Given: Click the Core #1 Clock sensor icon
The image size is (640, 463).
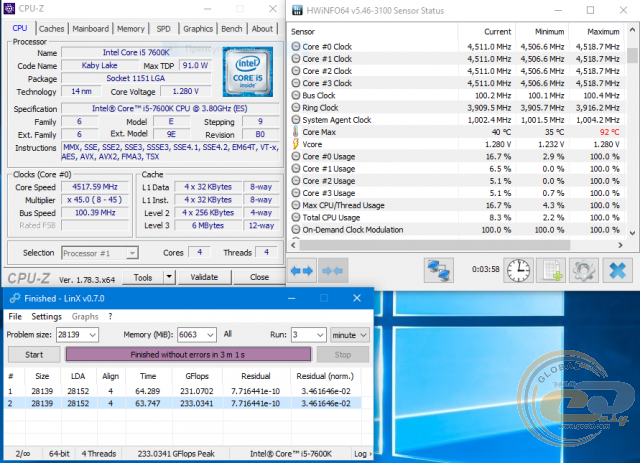Looking at the screenshot, I should click(296, 59).
